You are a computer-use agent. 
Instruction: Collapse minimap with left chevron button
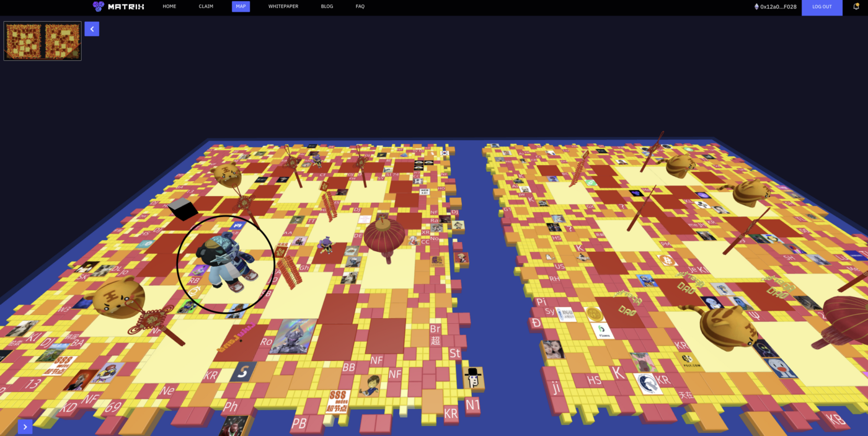(x=92, y=29)
